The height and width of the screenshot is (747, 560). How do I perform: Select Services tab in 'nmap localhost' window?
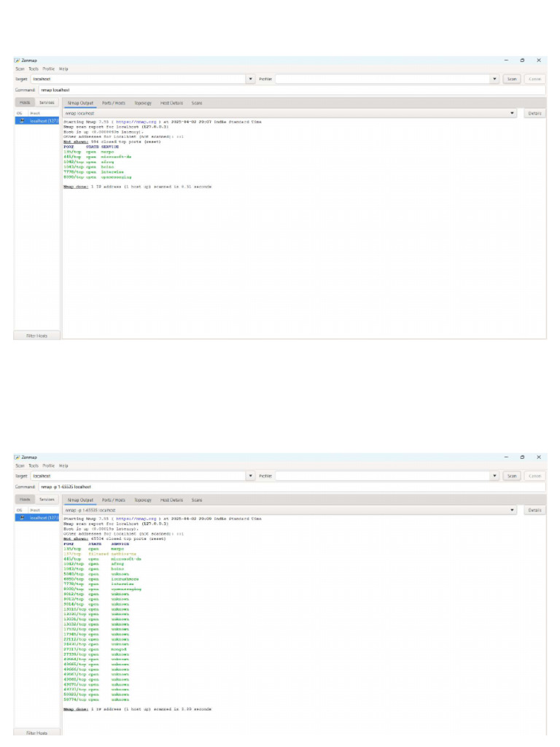coord(47,103)
